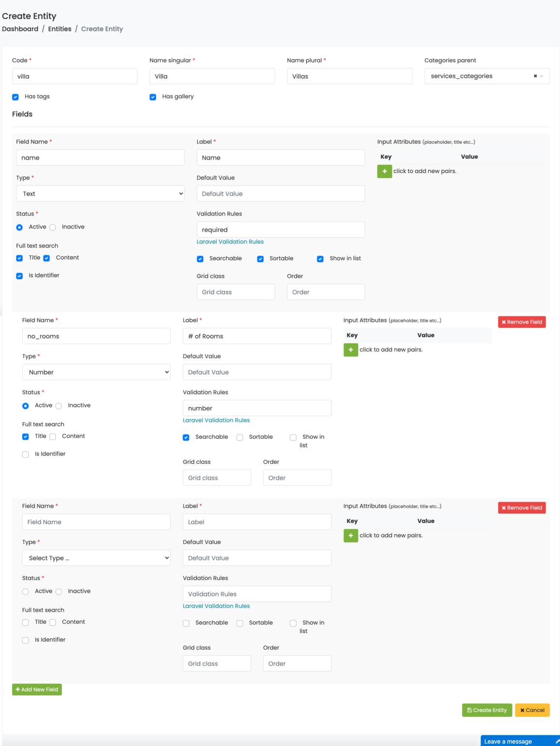Screen dimensions: 560x746
Task: Click the Default Value input of the name field
Action: tap(280, 193)
